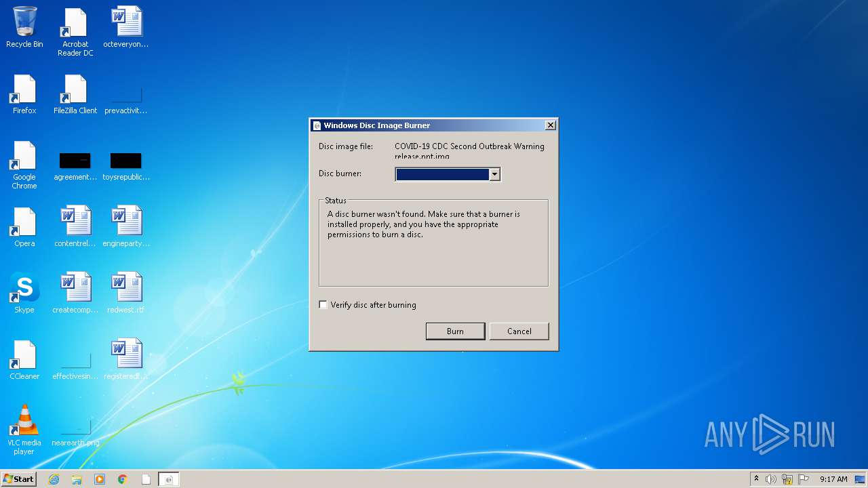The width and height of the screenshot is (868, 488).
Task: Select the FileZilla Client shortcut
Action: [75, 94]
